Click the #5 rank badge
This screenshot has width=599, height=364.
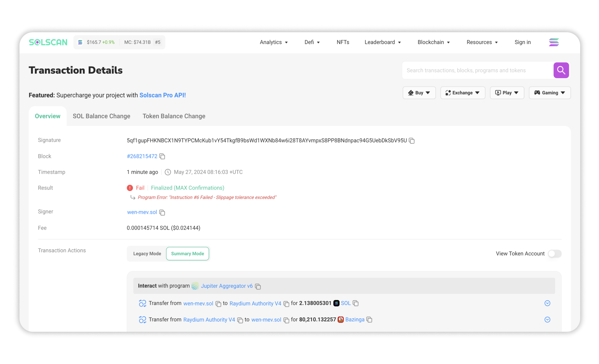(x=158, y=42)
